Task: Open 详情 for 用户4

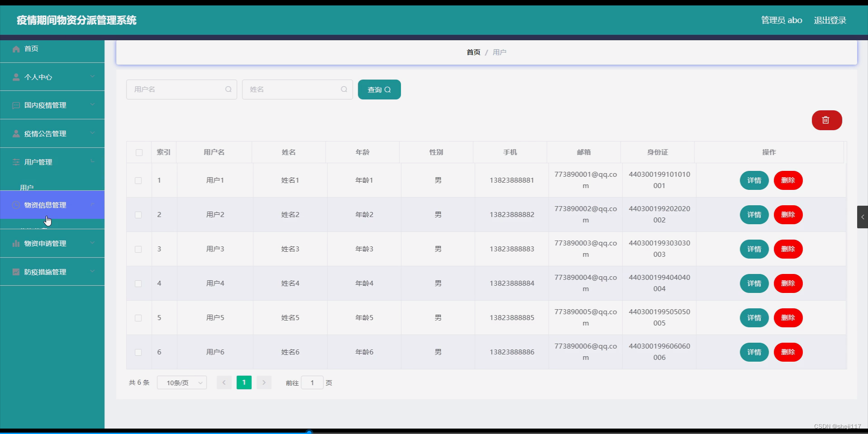Action: point(754,283)
